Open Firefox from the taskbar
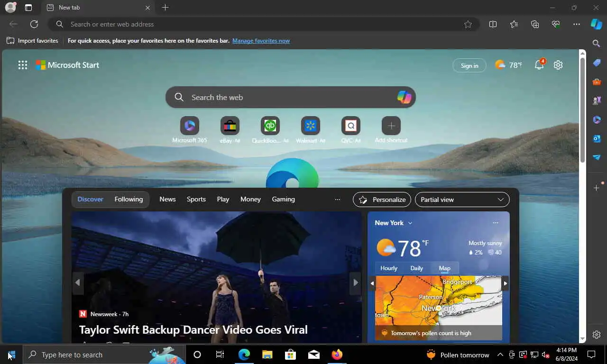The height and width of the screenshot is (364, 607). click(337, 355)
